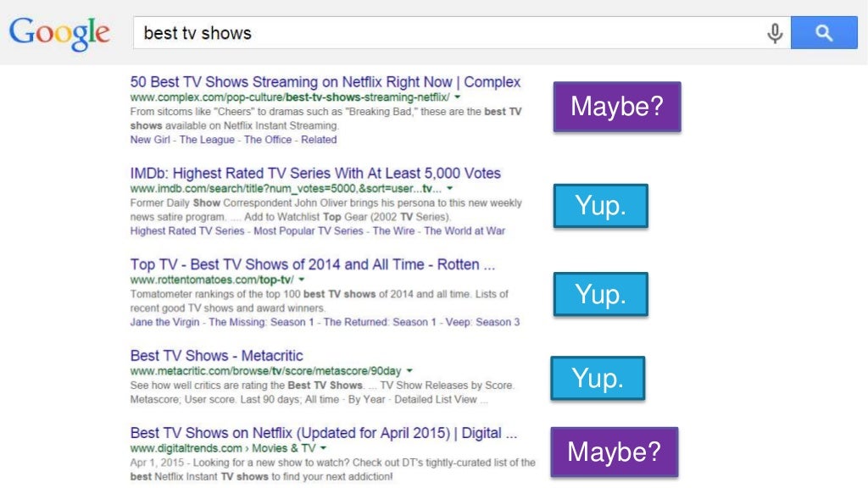Open 'Top TV - Best TV Shows of 2014' result
Image resolution: width=868 pixels, height=488 pixels.
tap(312, 264)
